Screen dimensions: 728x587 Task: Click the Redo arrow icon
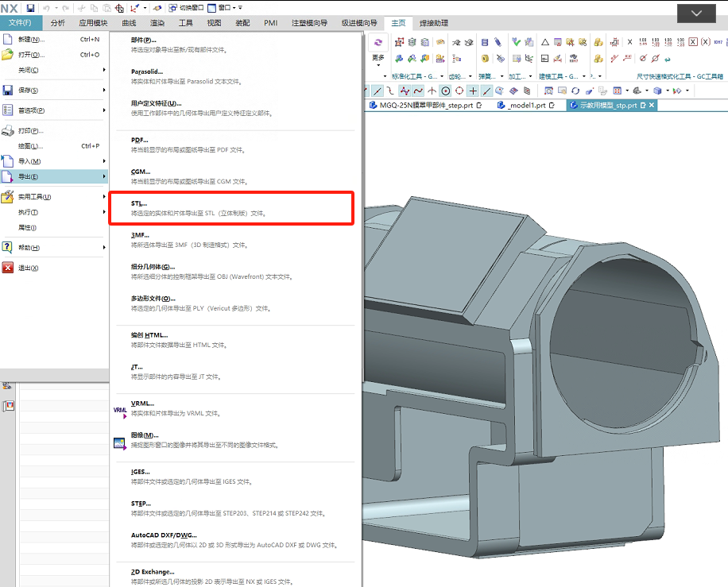tap(65, 8)
